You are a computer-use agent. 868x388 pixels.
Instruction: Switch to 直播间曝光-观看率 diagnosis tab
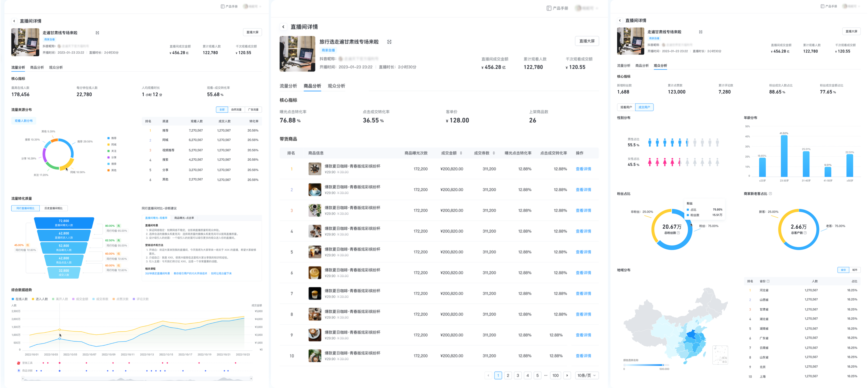[156, 218]
